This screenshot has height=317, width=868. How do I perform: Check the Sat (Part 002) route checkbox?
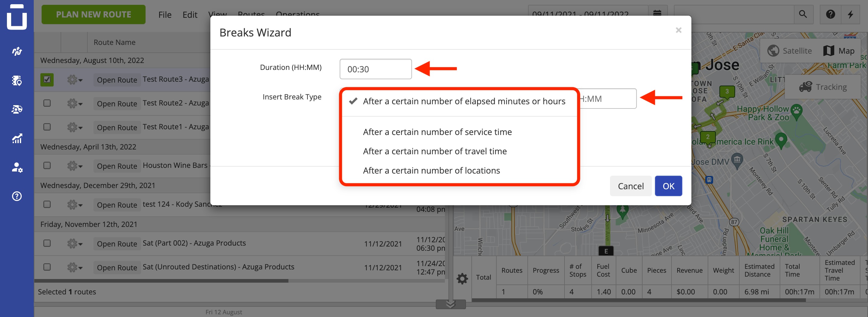coord(47,243)
